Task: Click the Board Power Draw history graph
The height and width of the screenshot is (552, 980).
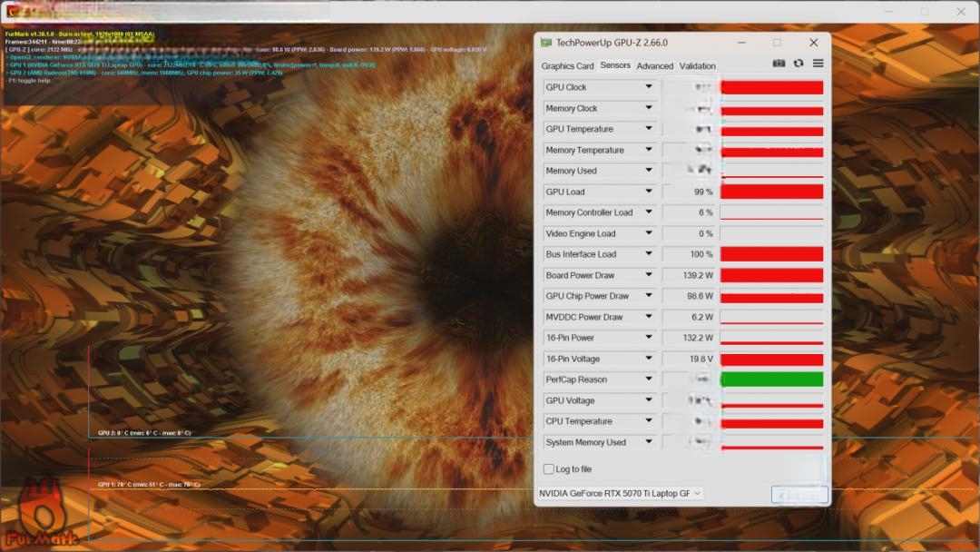Action: tap(772, 275)
